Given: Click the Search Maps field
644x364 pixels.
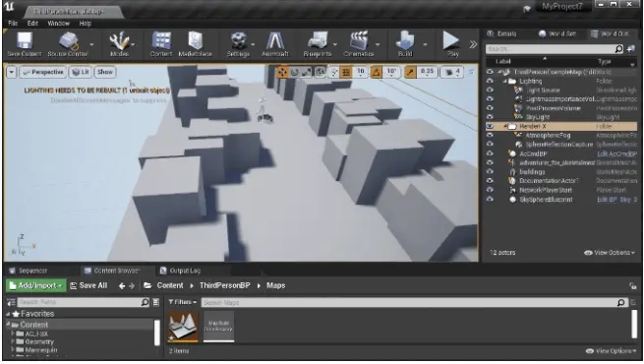Looking at the screenshot, I should click(414, 303).
